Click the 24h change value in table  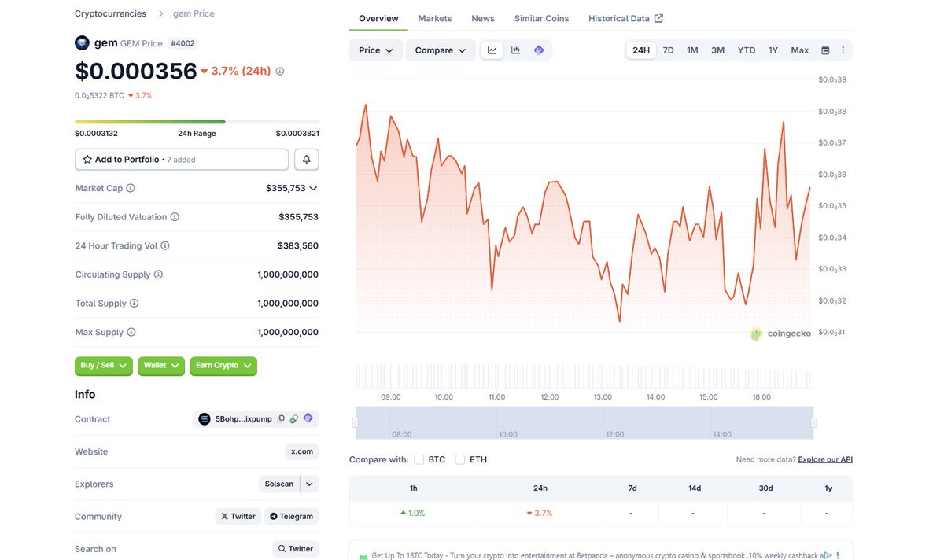tap(540, 513)
